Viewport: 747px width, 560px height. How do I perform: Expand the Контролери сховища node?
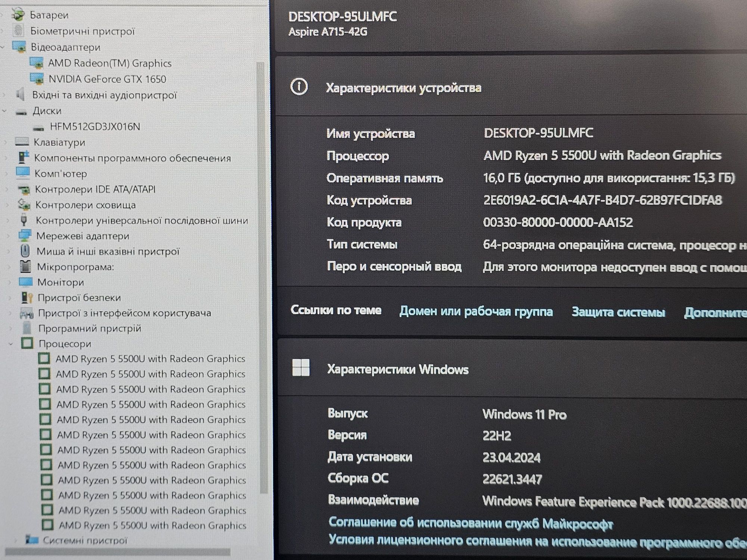[x=7, y=205]
